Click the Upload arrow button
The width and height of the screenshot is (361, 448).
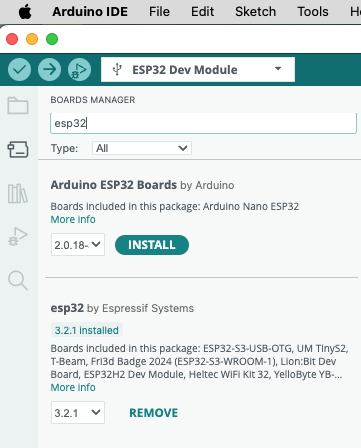pos(49,69)
